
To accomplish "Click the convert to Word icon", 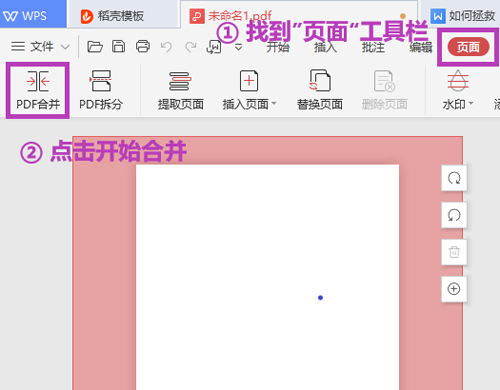I will click(214, 47).
